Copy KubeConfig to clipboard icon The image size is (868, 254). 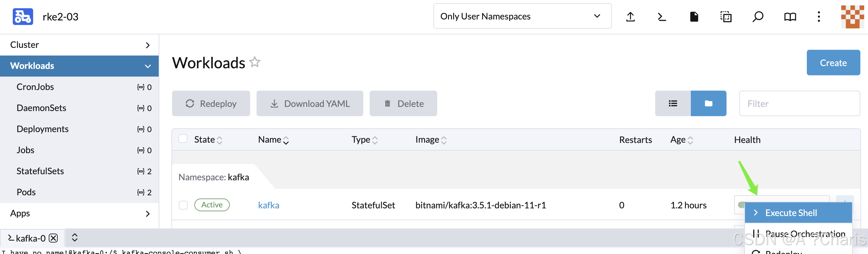726,17
